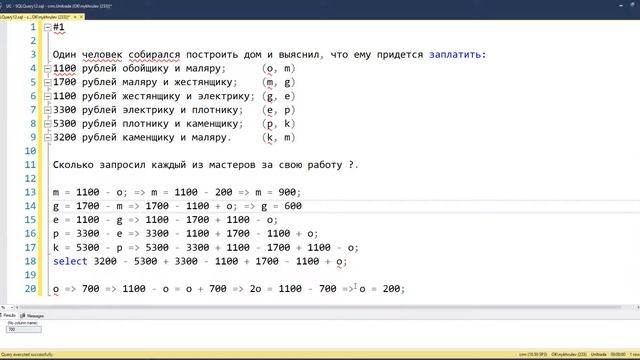The image size is (640, 360).
Task: Click "(p, k)" on line 8
Action: pos(279,124)
